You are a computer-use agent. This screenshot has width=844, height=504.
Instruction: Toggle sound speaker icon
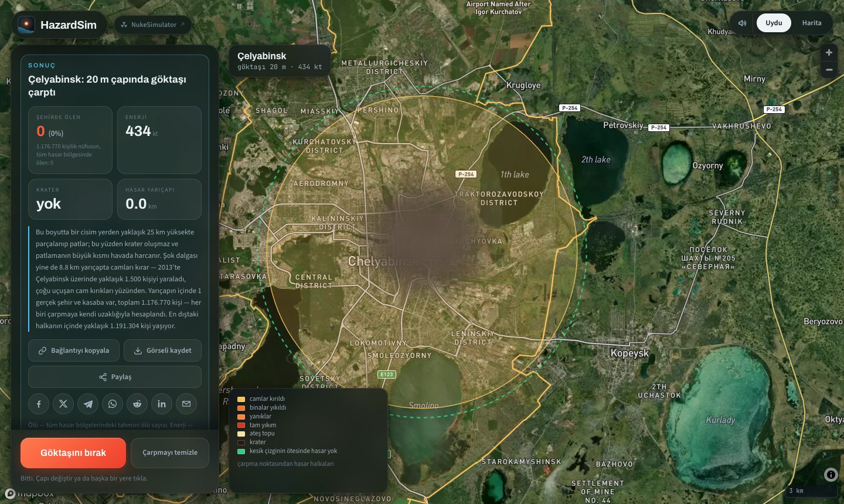pyautogui.click(x=743, y=23)
